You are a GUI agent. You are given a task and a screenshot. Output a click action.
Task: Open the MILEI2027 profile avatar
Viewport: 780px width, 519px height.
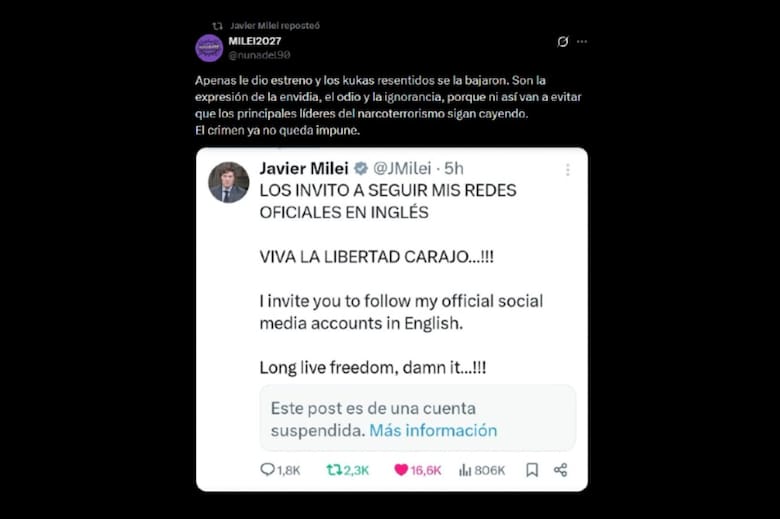[x=209, y=47]
